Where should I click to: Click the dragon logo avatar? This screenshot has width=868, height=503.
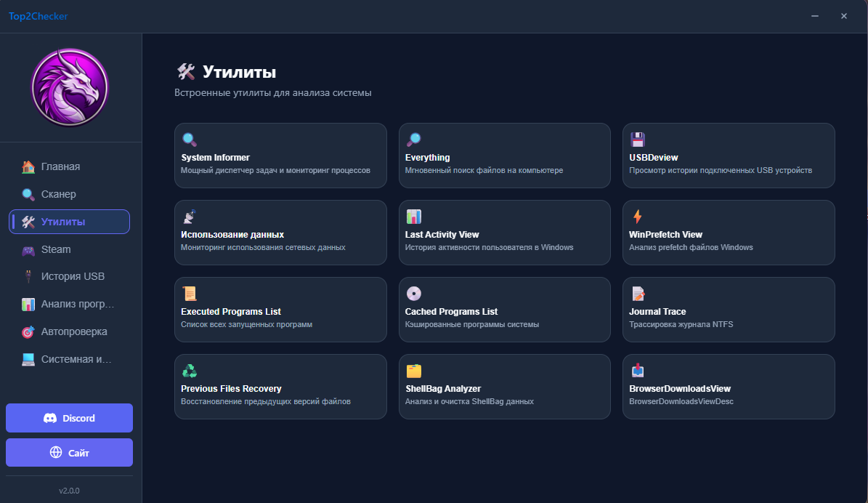click(70, 88)
